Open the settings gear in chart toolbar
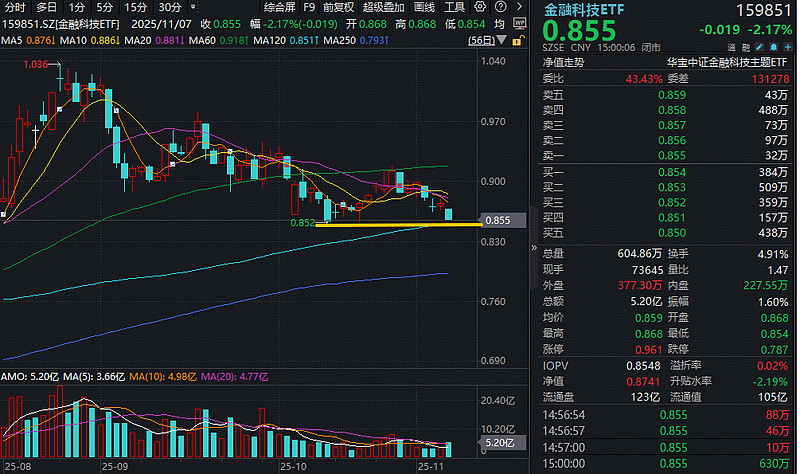This screenshot has width=800, height=474. [480, 7]
